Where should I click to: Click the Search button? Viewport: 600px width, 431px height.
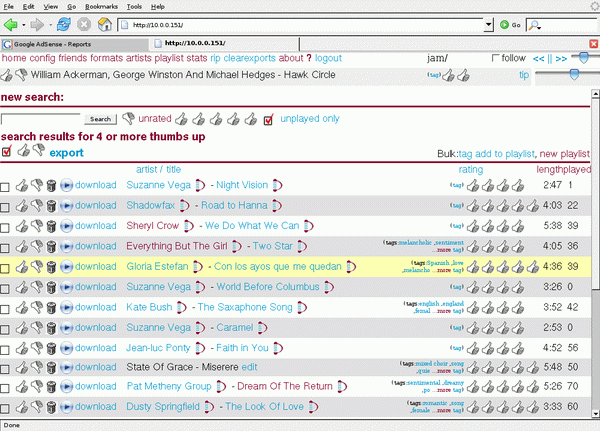pyautogui.click(x=100, y=119)
